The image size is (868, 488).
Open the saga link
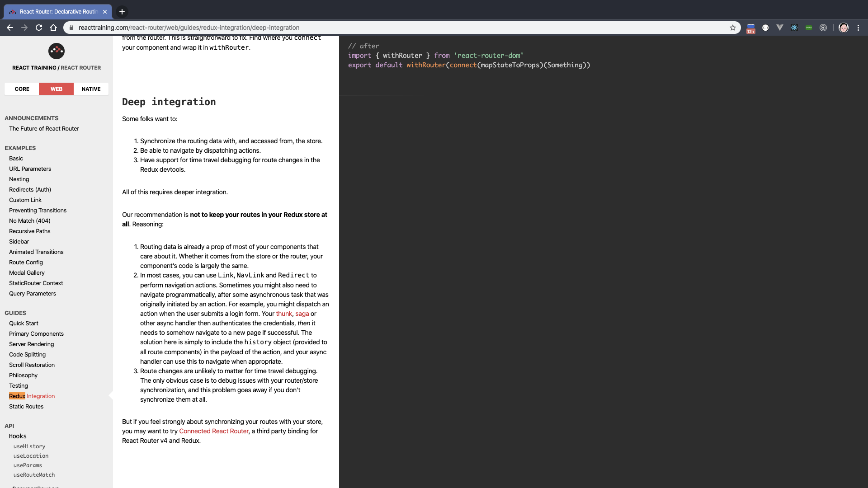click(302, 314)
